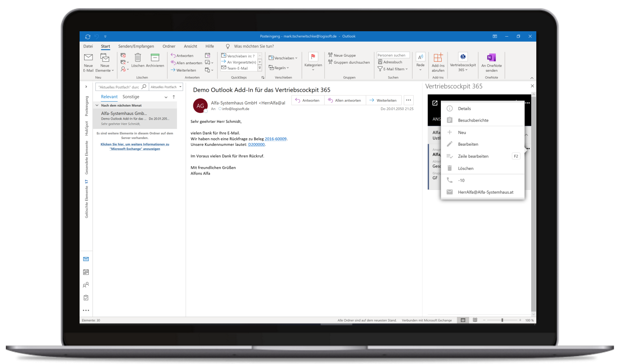Select the Team-E-Mail quick step
This screenshot has height=364, width=625.
point(238,68)
